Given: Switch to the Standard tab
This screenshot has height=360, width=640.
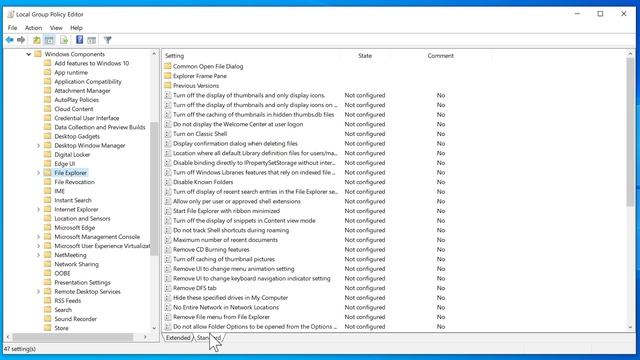Looking at the screenshot, I should pyautogui.click(x=209, y=338).
